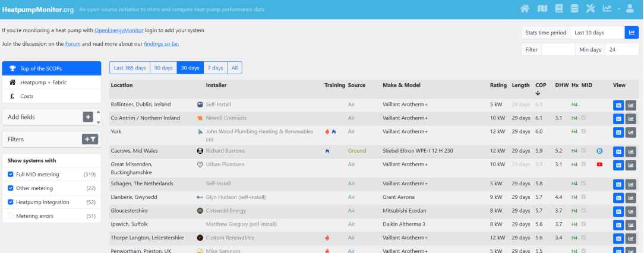This screenshot has width=644, height=253.
Task: Go to the Home icon in header
Action: pos(525,9)
